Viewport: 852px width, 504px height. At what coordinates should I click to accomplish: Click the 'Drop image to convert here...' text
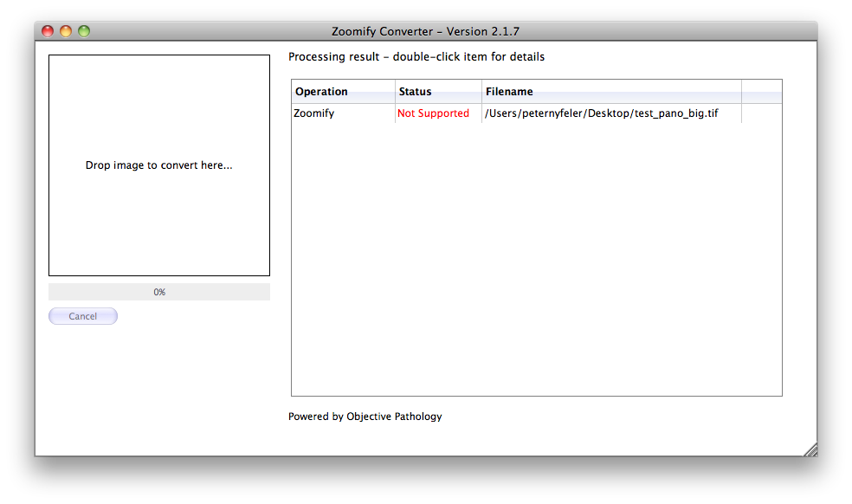pyautogui.click(x=159, y=165)
